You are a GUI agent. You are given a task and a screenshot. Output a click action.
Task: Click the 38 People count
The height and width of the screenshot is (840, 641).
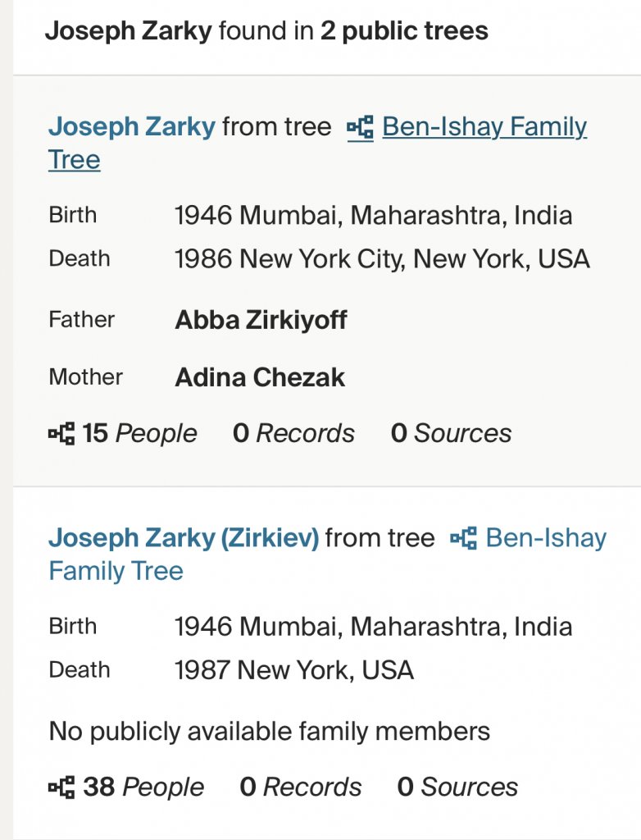coord(143,787)
